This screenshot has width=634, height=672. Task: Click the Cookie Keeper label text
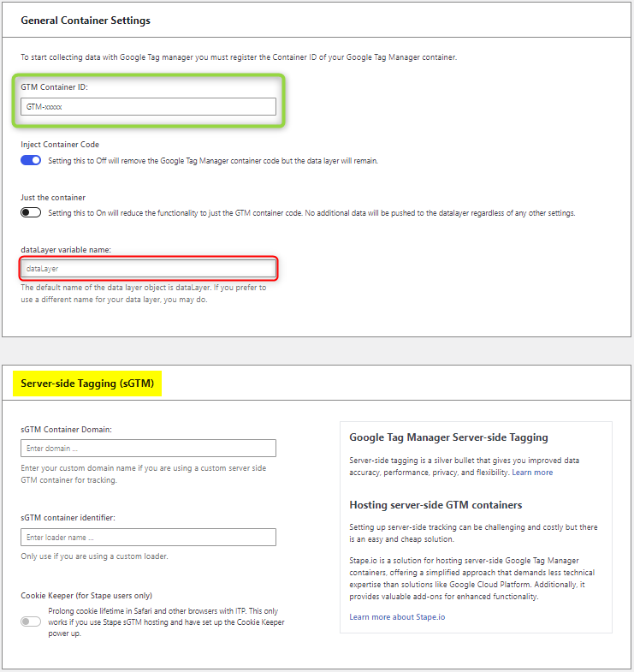(86, 595)
